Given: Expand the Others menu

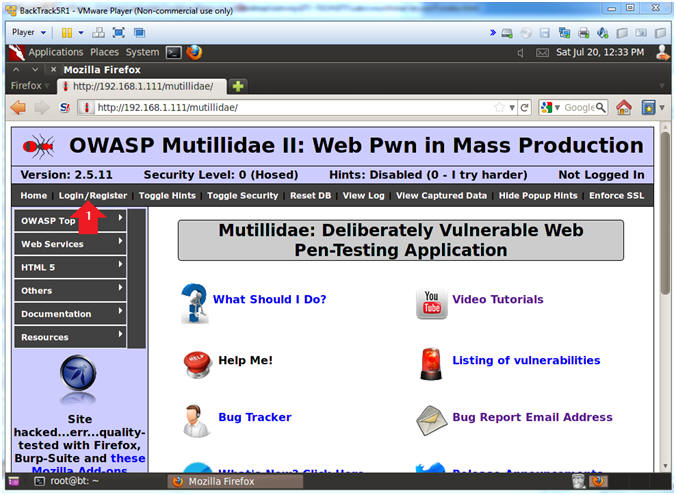Looking at the screenshot, I should pyautogui.click(x=70, y=290).
